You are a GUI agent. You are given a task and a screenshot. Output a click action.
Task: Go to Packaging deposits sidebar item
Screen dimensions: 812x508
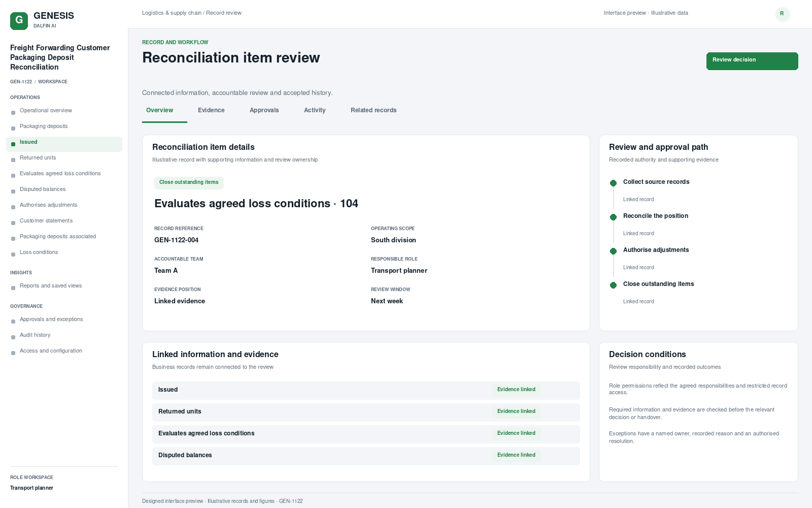pos(64,126)
